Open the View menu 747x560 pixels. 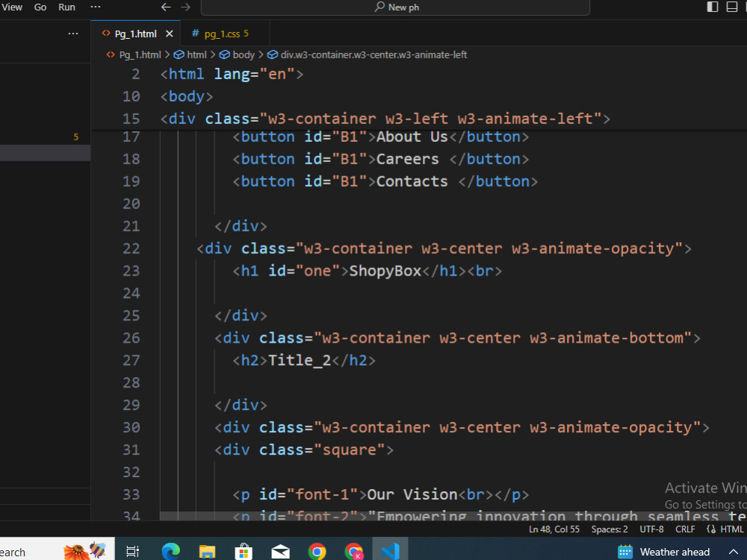11,7
